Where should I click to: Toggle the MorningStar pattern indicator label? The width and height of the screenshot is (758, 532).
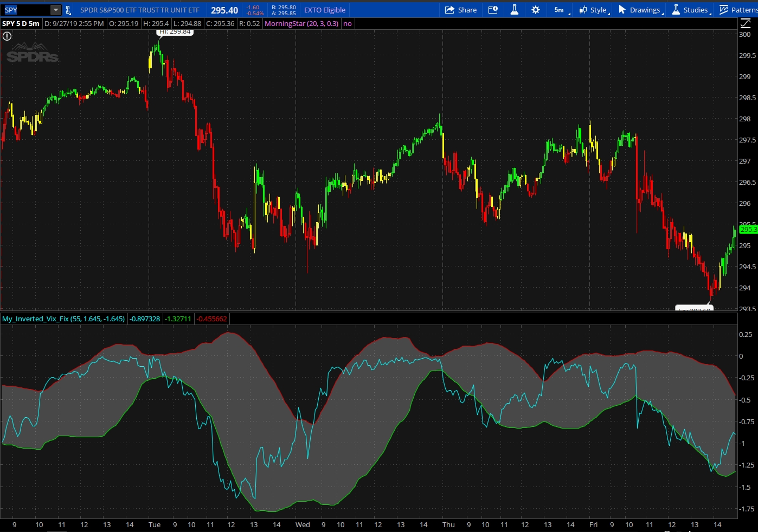301,23
